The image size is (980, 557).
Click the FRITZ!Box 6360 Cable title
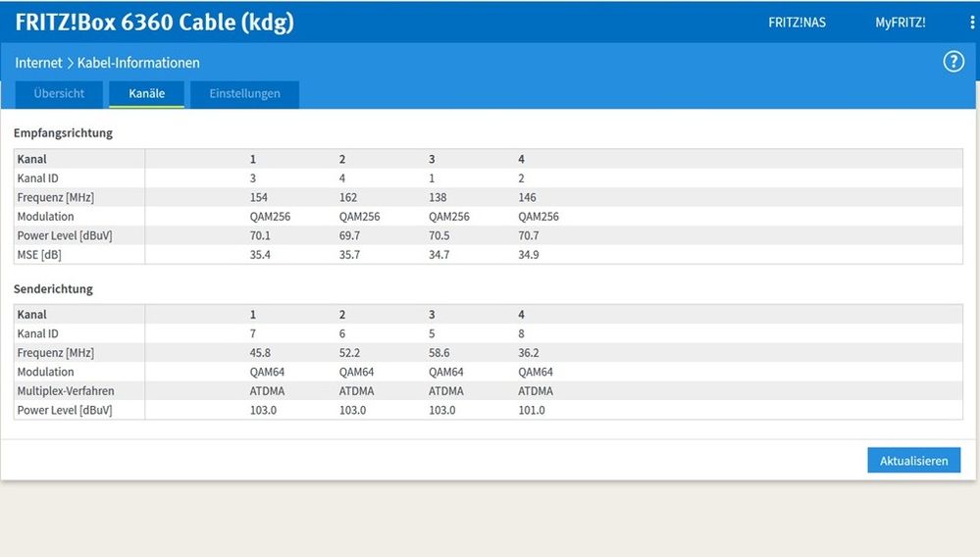(154, 22)
